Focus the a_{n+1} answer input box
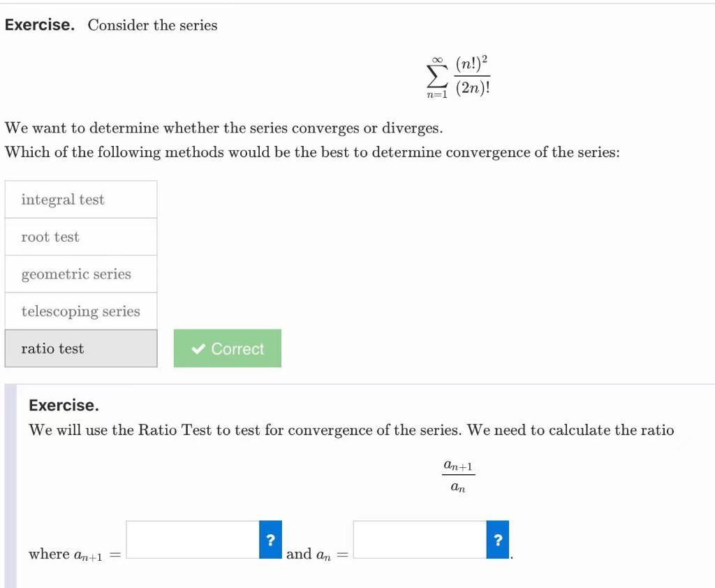The width and height of the screenshot is (715, 588). (193, 539)
